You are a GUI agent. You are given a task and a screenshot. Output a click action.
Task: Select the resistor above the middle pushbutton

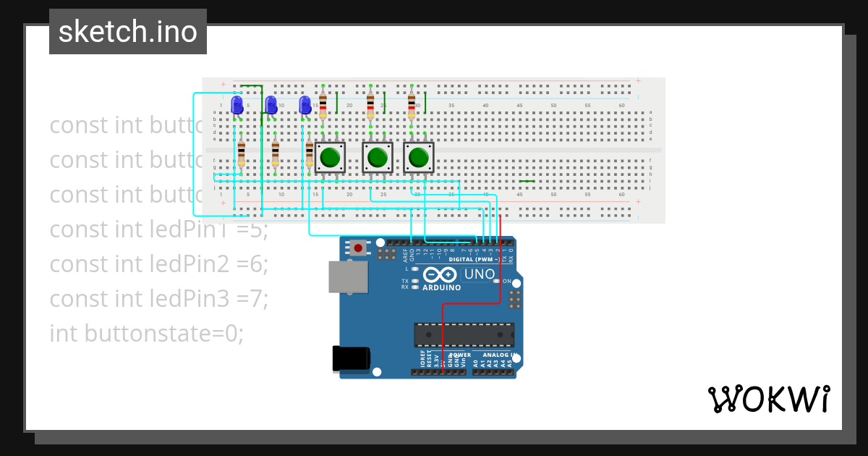(370, 106)
